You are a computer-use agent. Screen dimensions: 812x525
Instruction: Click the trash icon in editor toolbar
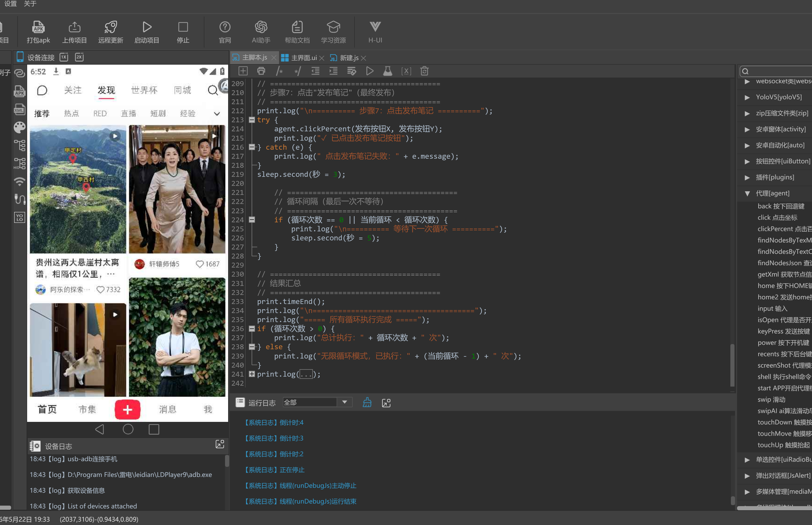coord(424,71)
